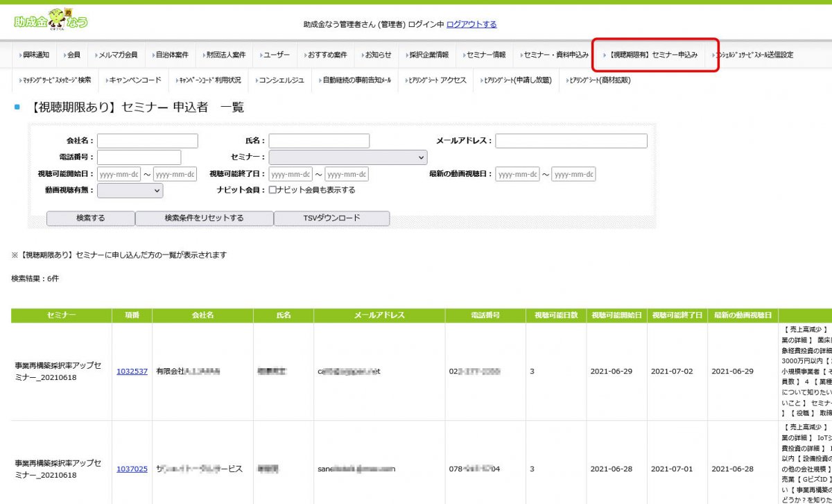832x504 pixels.
Task: Click 検索結果：6件 text
Action: [35, 278]
